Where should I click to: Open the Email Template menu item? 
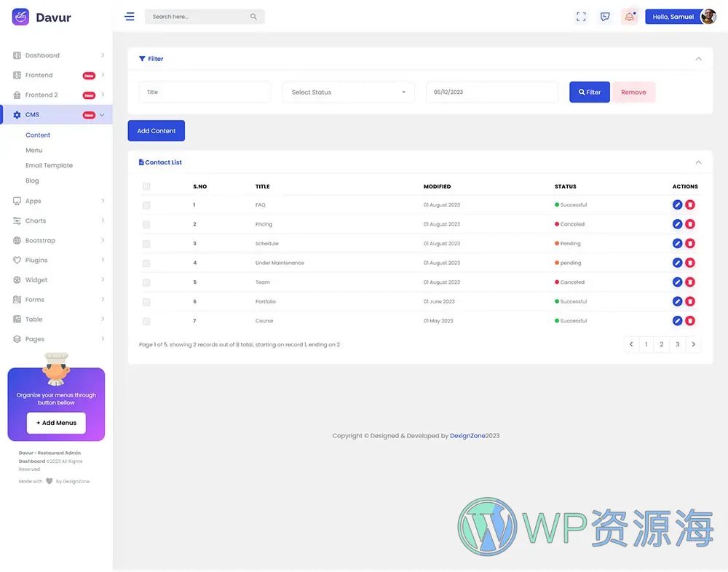click(x=49, y=165)
